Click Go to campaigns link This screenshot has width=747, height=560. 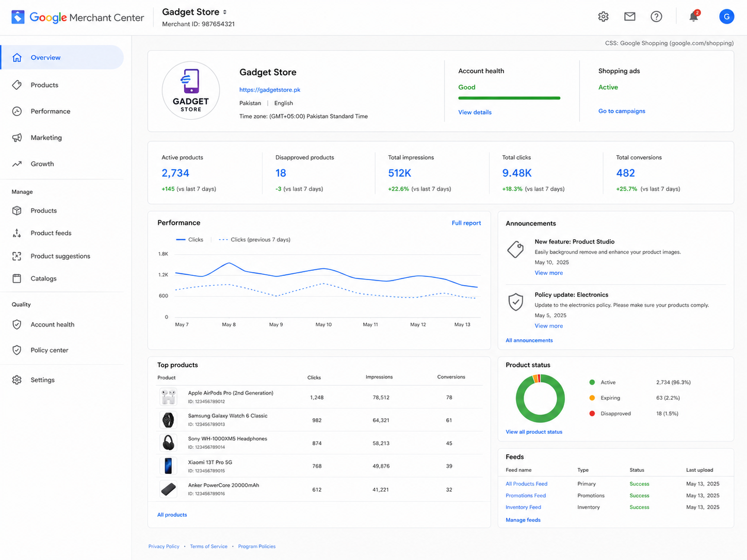click(x=622, y=111)
